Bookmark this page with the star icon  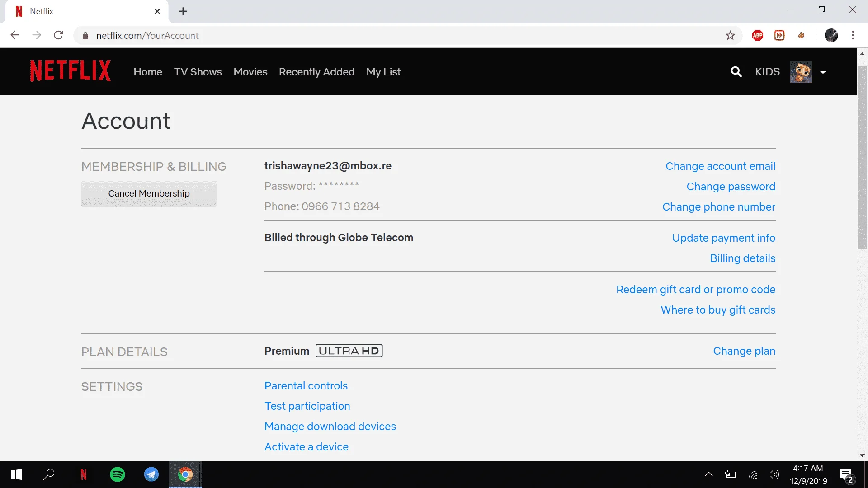730,35
